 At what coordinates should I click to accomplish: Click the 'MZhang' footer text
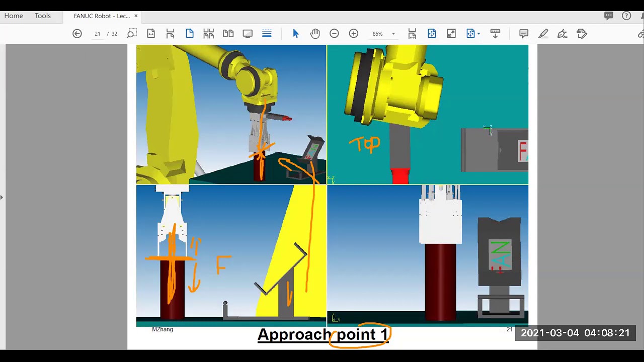click(x=163, y=329)
